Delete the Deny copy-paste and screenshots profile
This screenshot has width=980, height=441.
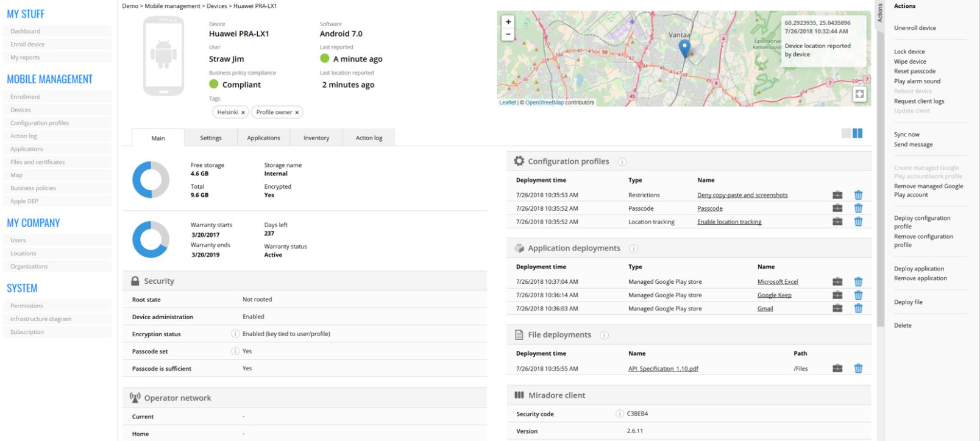point(858,195)
